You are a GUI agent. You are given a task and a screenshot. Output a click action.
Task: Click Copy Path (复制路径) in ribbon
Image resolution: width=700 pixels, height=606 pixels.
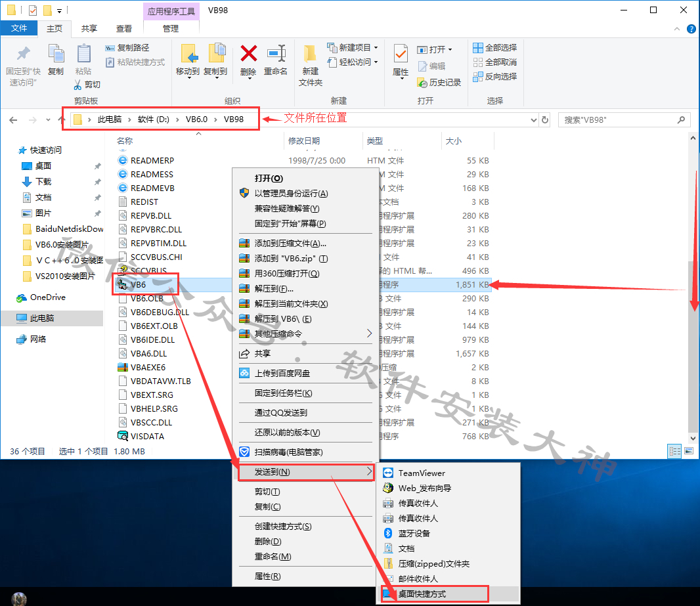click(127, 48)
